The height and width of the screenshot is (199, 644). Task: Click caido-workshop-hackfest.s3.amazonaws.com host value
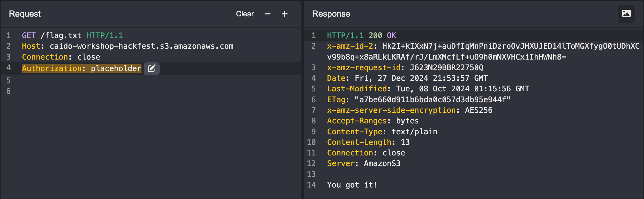pos(141,46)
